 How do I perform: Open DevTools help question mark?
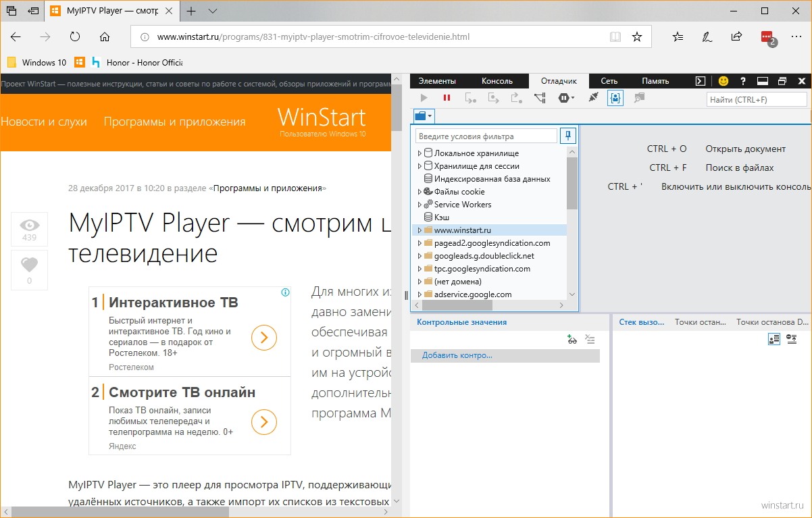point(743,81)
